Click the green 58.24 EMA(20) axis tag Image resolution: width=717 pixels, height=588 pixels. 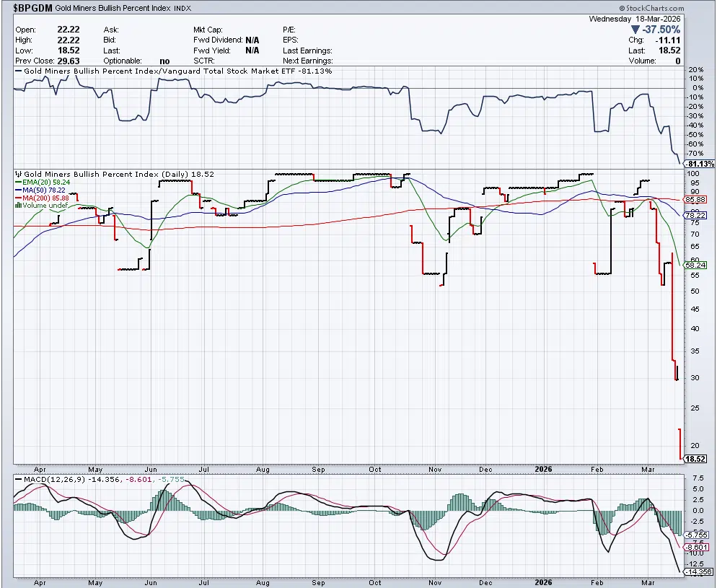(x=695, y=265)
